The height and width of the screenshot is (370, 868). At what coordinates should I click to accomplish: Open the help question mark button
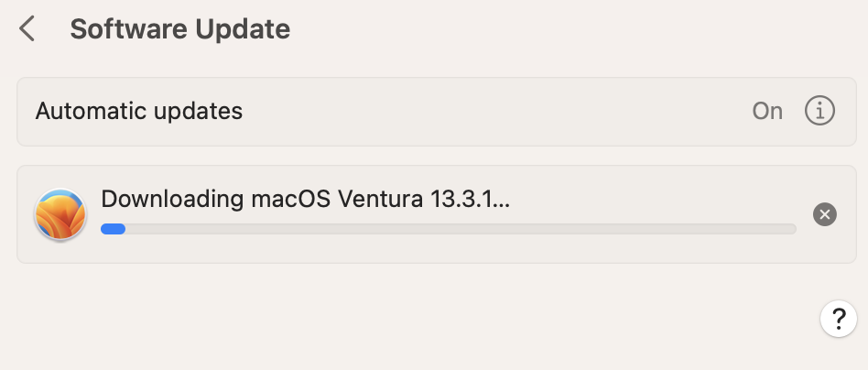tap(839, 319)
